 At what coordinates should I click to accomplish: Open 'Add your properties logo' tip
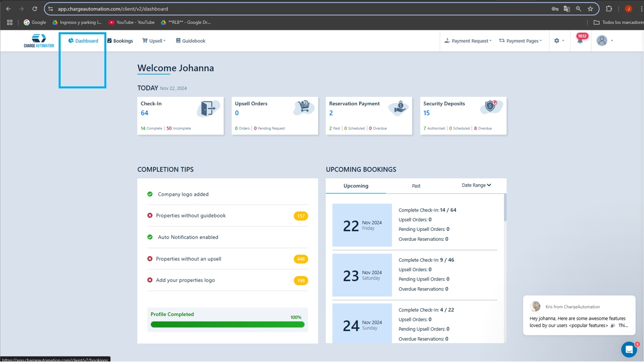tap(185, 280)
